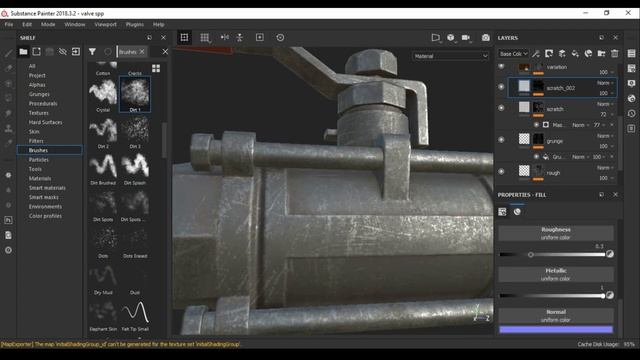Viewport: 640px width, 360px height.
Task: Click the shelf hidden eye-slash icon
Action: point(62,52)
